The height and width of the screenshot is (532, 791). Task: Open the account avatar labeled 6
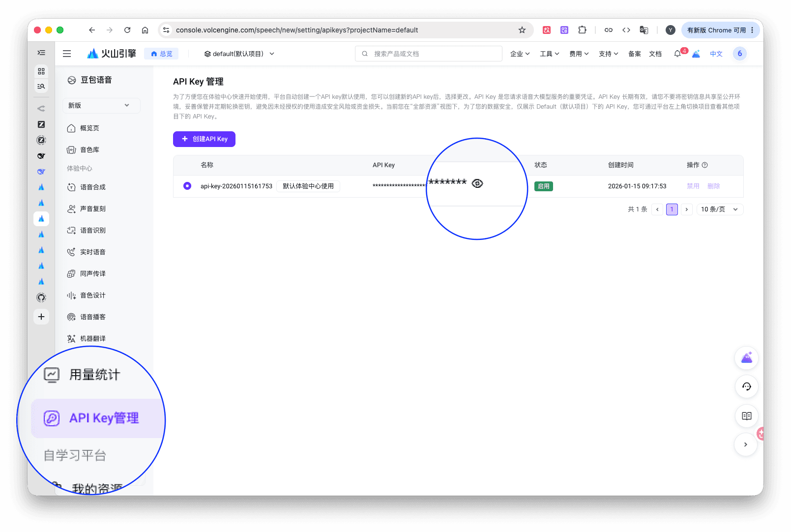tap(740, 54)
